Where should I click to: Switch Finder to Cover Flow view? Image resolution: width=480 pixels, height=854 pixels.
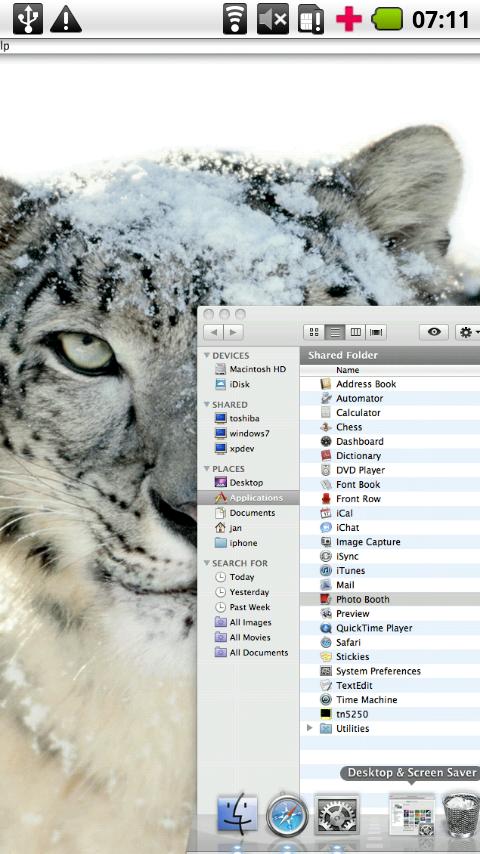coord(376,332)
